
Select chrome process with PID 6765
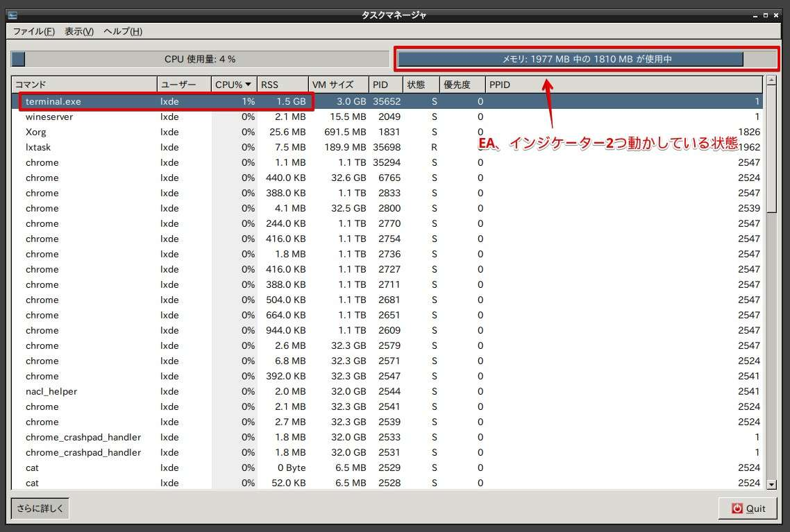point(387,178)
